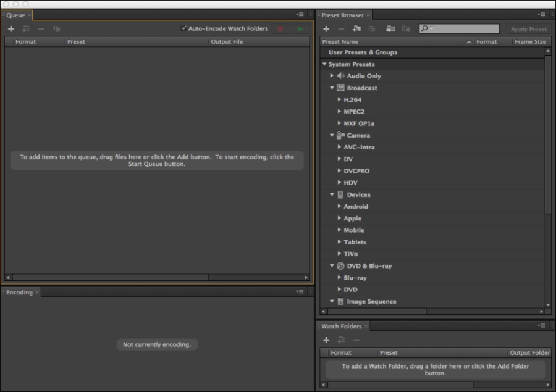Click the Apply Preset button
Image resolution: width=556 pixels, height=392 pixels.
click(x=529, y=29)
